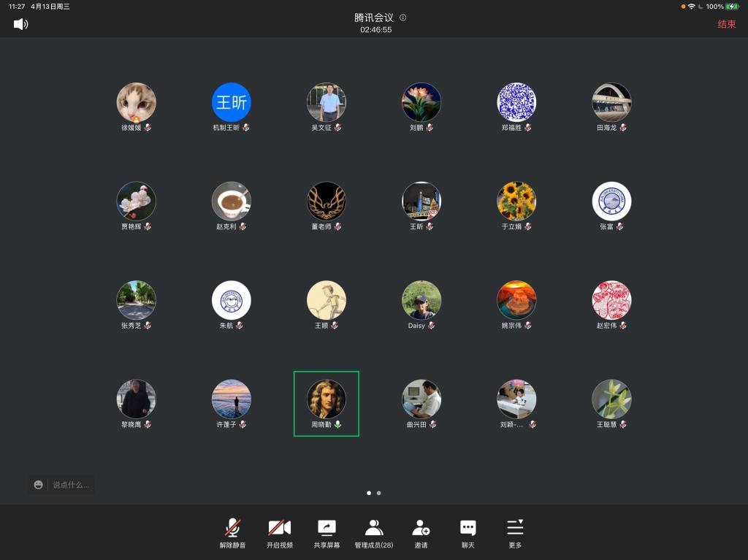Select 周晓勤's Newton portrait avatar
The height and width of the screenshot is (560, 748).
[326, 399]
